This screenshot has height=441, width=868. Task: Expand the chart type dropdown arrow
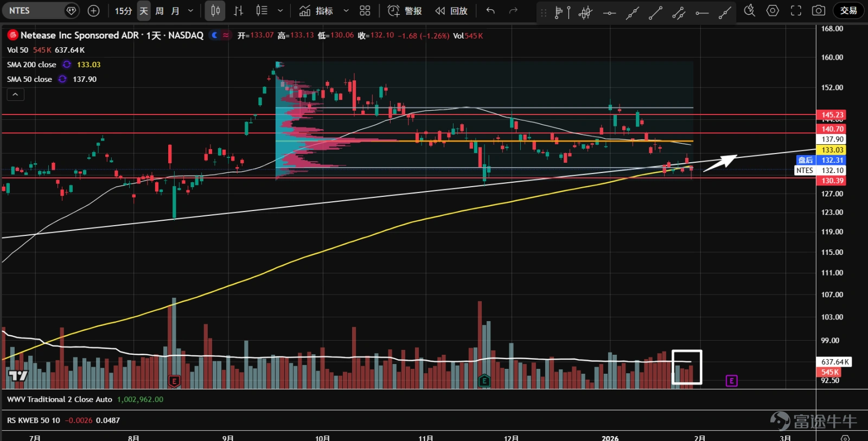click(280, 11)
